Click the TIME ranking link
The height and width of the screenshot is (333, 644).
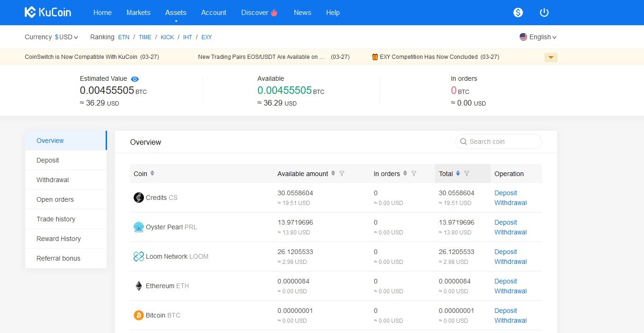click(145, 37)
